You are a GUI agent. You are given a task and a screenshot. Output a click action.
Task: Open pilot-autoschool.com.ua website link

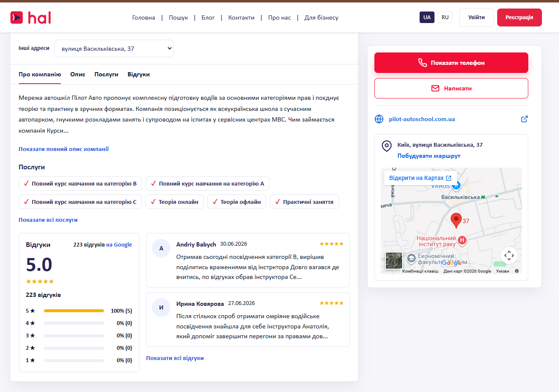click(x=422, y=119)
